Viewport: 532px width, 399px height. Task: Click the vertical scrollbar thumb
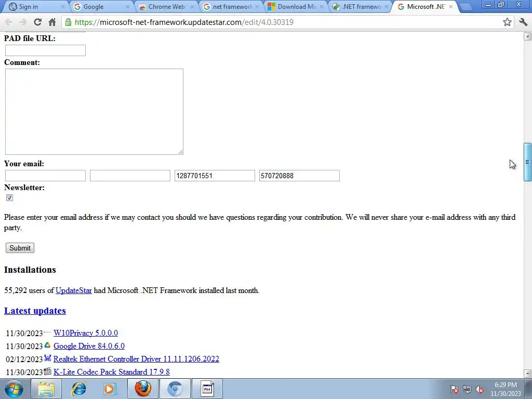pyautogui.click(x=527, y=162)
